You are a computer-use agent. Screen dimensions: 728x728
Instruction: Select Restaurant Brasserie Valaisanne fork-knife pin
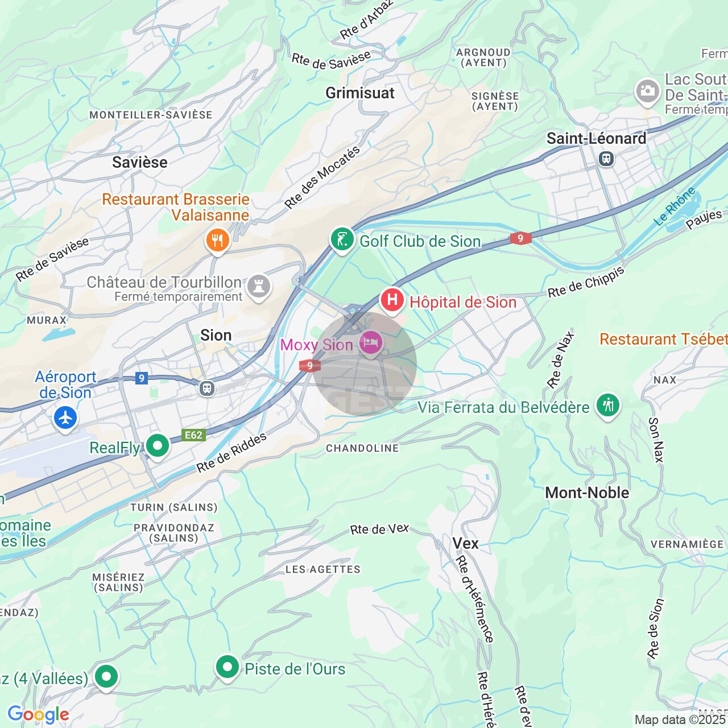(217, 241)
